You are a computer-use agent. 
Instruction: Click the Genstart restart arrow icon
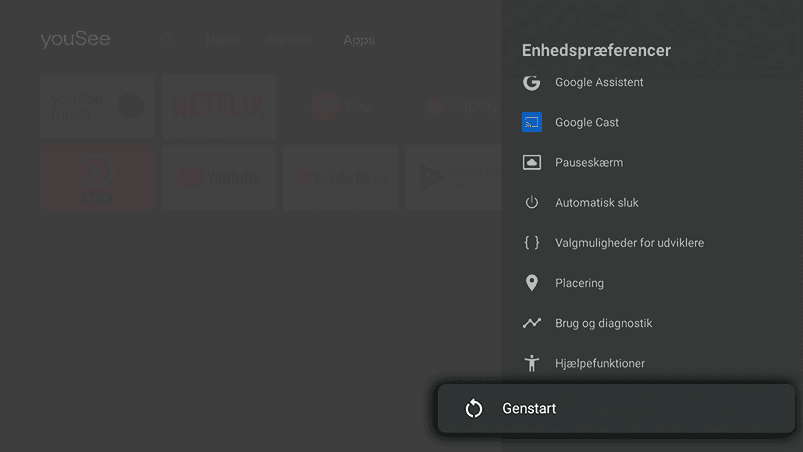474,409
